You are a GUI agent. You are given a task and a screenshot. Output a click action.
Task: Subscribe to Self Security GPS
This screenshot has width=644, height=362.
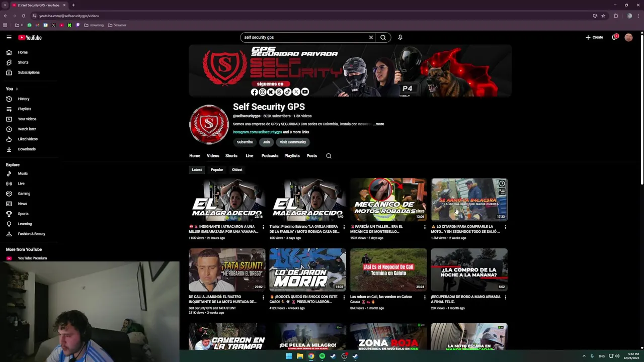tap(245, 142)
